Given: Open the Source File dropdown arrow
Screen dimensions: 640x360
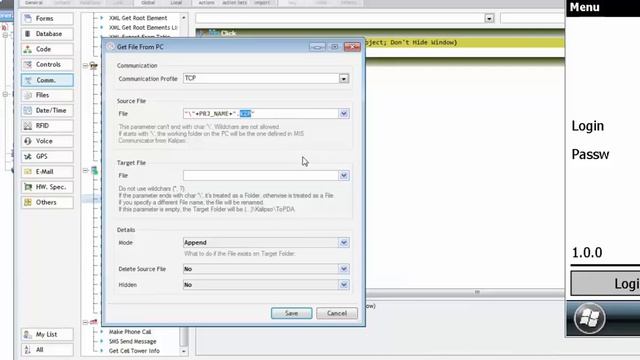Looking at the screenshot, I should 344,113.
